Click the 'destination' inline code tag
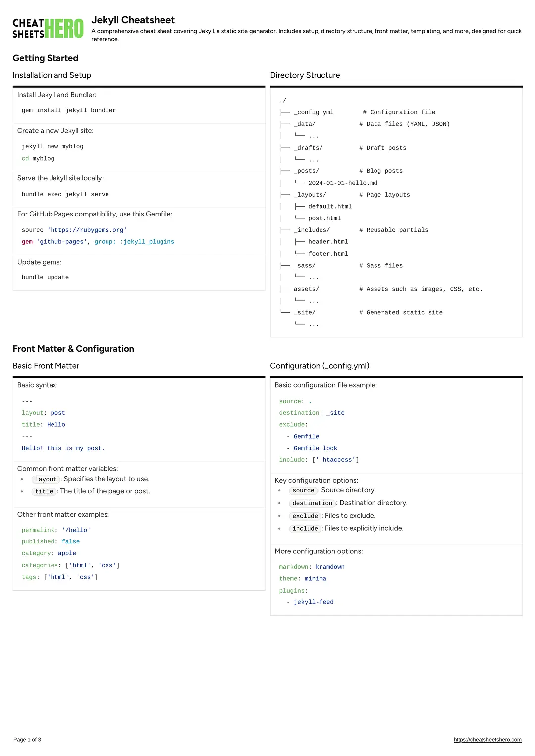This screenshot has width=535, height=756. 312,503
